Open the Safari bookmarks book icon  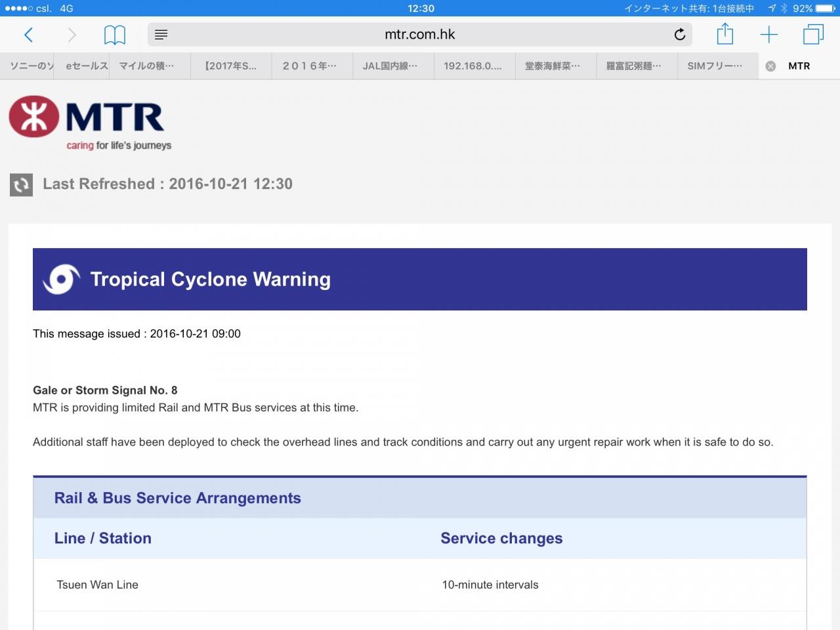tap(115, 35)
